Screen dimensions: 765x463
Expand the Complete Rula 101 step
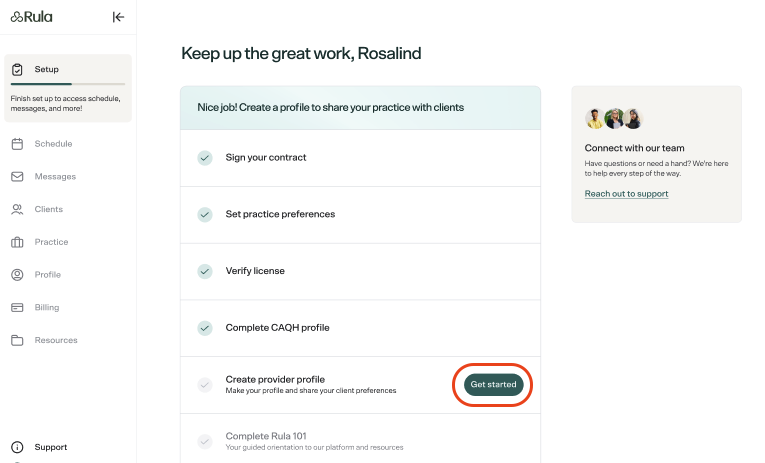click(x=360, y=439)
